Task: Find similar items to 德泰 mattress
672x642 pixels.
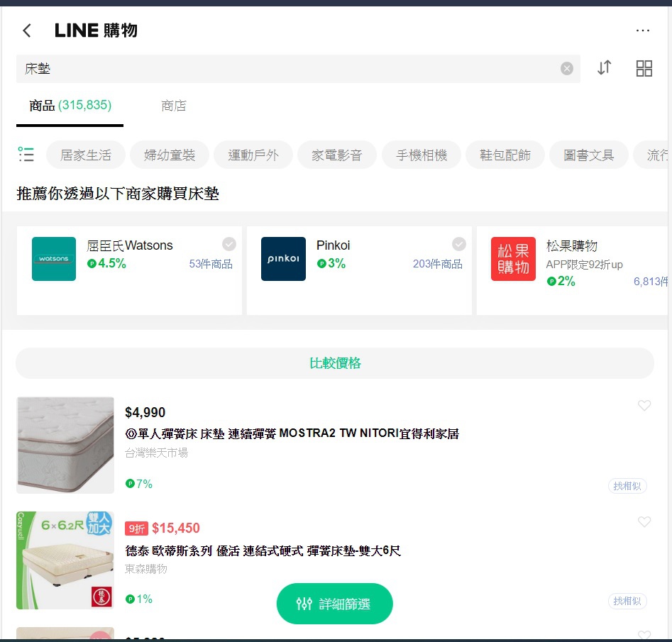Action: pyautogui.click(x=627, y=601)
